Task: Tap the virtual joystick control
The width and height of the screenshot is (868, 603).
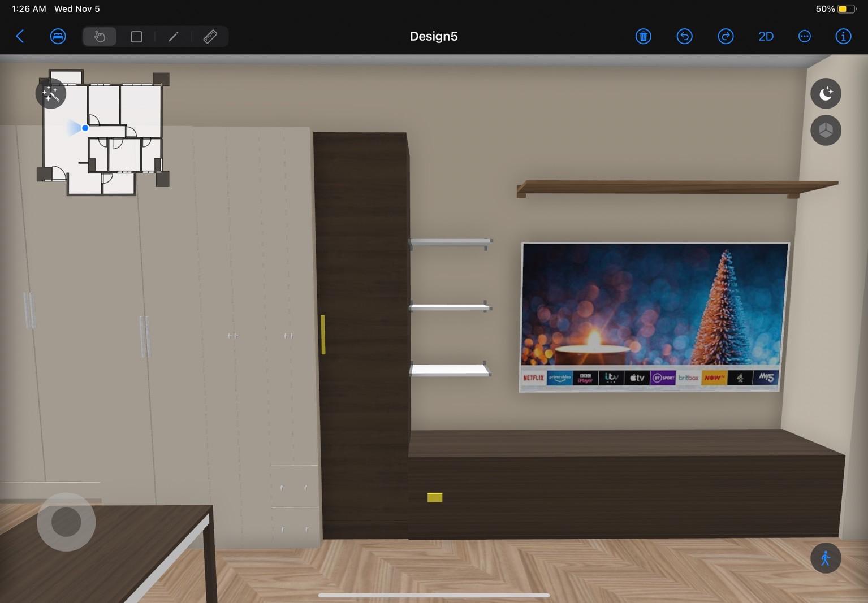Action: 66,522
